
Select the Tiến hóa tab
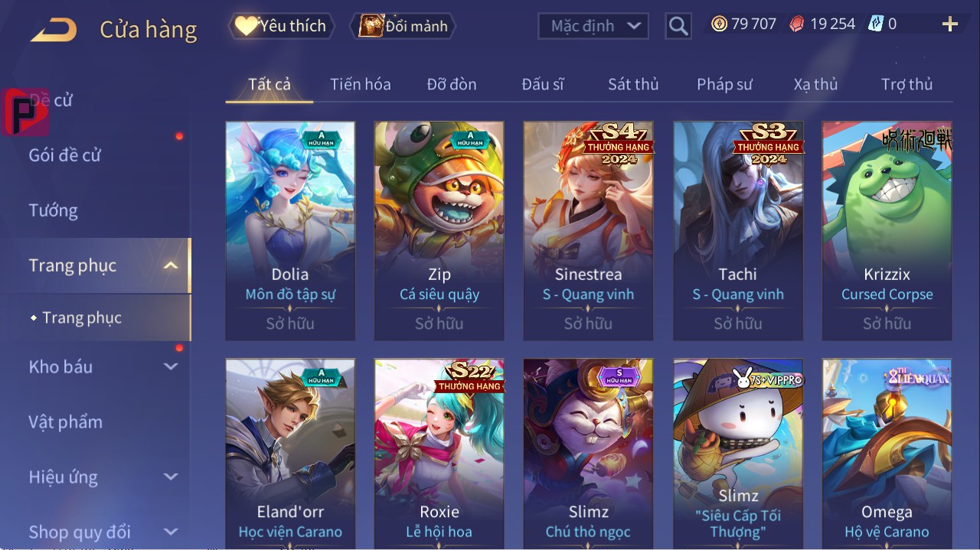point(361,84)
